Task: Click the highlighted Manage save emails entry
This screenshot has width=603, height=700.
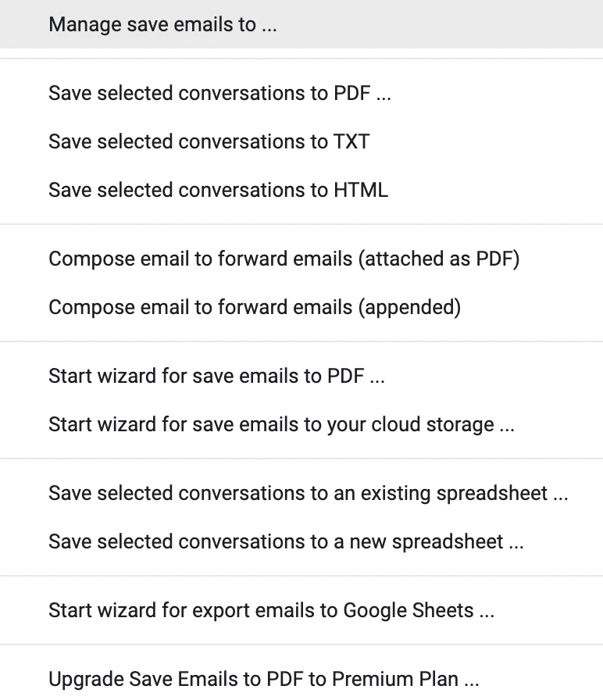Action: [x=162, y=24]
